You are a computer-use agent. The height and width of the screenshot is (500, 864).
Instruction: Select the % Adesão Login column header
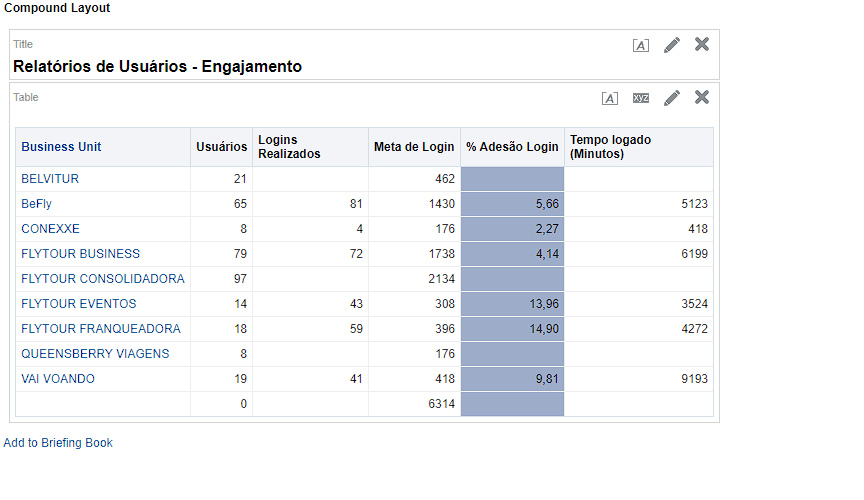tap(512, 147)
